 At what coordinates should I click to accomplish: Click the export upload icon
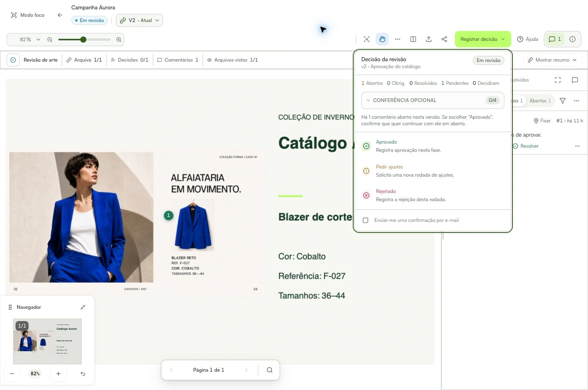(429, 39)
